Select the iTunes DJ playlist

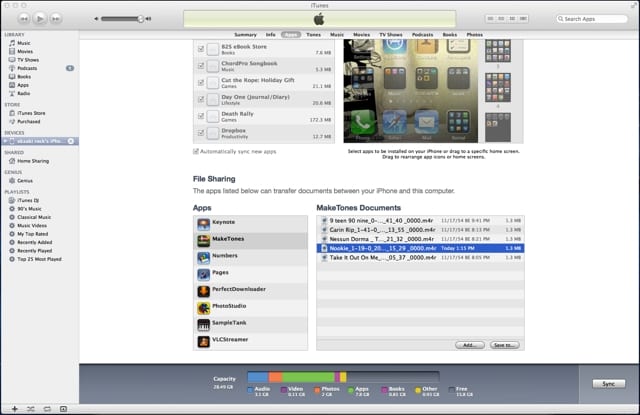[x=28, y=200]
